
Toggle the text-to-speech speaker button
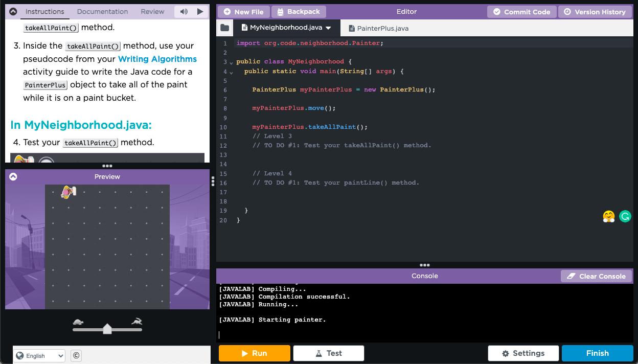tap(184, 11)
